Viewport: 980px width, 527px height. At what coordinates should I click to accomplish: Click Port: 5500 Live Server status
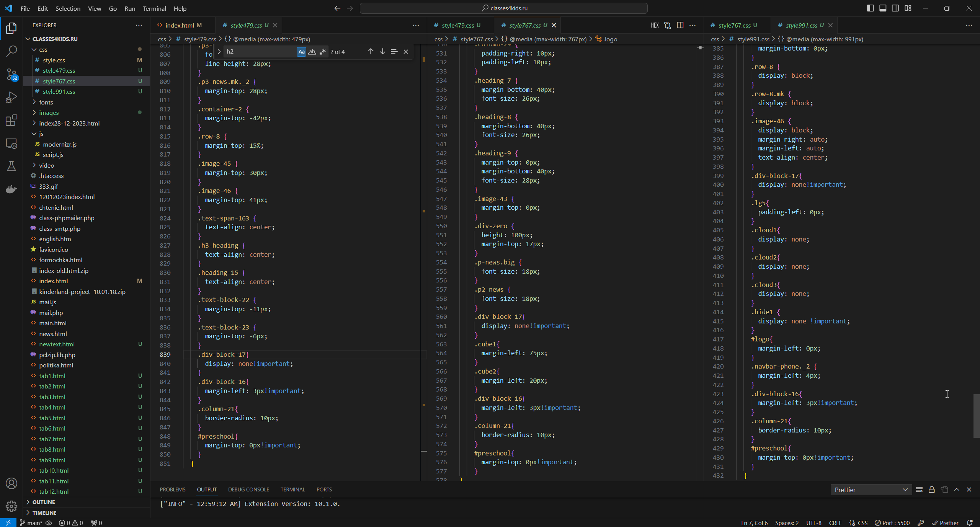point(892,523)
